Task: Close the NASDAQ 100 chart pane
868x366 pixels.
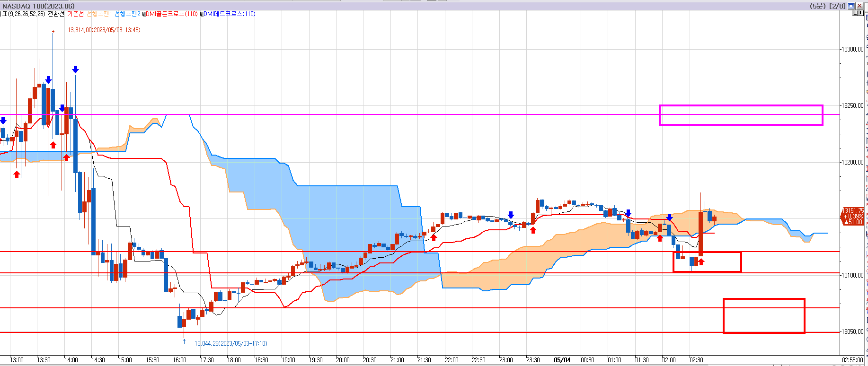Action: [x=859, y=6]
